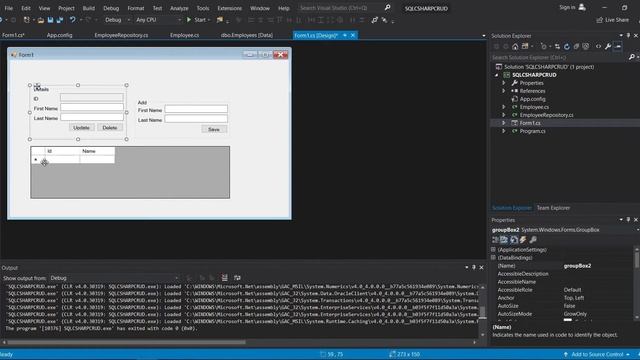This screenshot has width=640, height=360.
Task: Switch Properties to Alphabetical view
Action: tap(504, 240)
